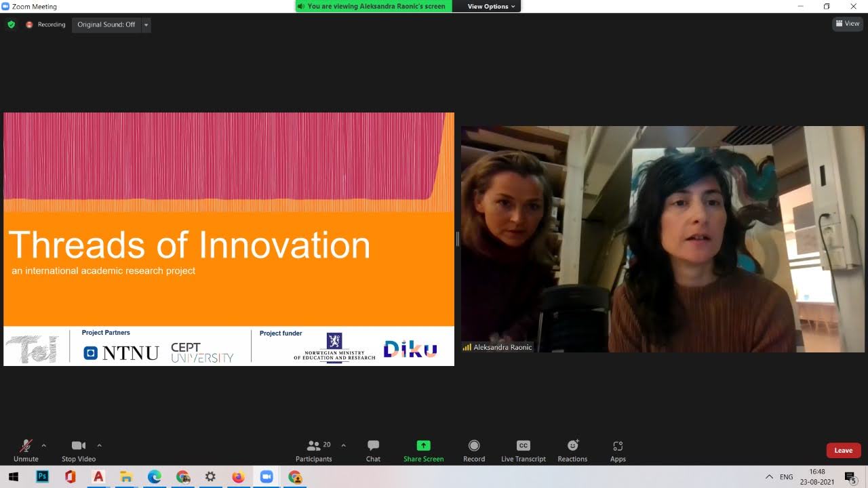Expand video options arrow beside Stop Video
Image resolution: width=868 pixels, height=488 pixels.
pos(99,445)
